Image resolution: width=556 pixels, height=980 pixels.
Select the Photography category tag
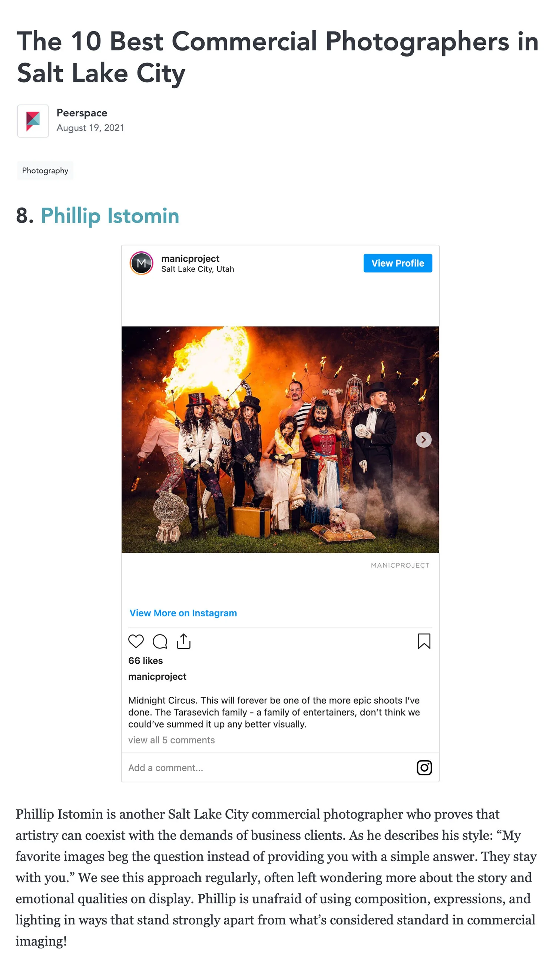click(x=45, y=171)
